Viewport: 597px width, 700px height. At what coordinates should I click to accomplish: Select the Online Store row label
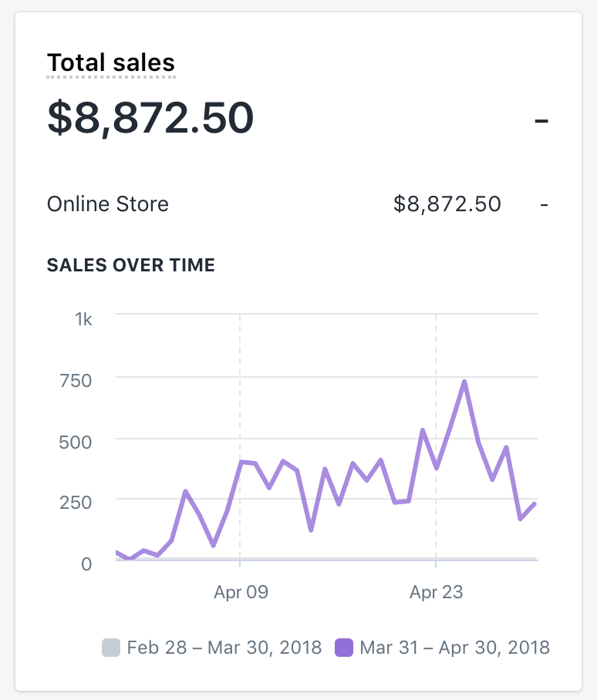[x=108, y=204]
